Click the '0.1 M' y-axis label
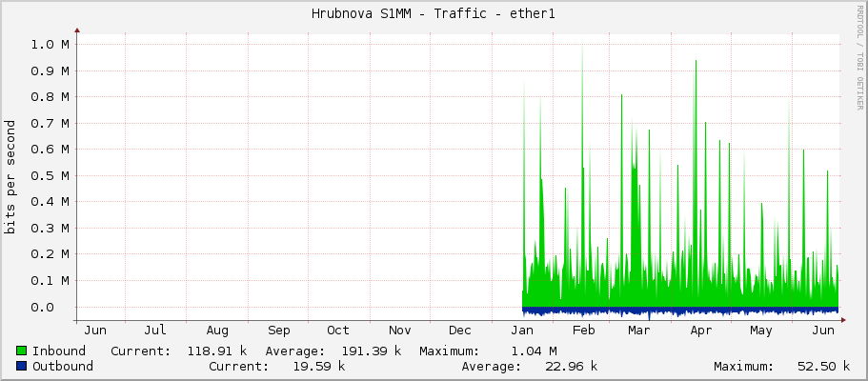868x381 pixels. click(50, 281)
